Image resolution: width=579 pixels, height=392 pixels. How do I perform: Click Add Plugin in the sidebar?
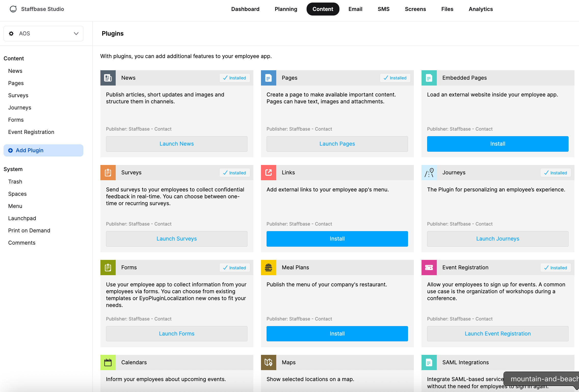pyautogui.click(x=43, y=150)
